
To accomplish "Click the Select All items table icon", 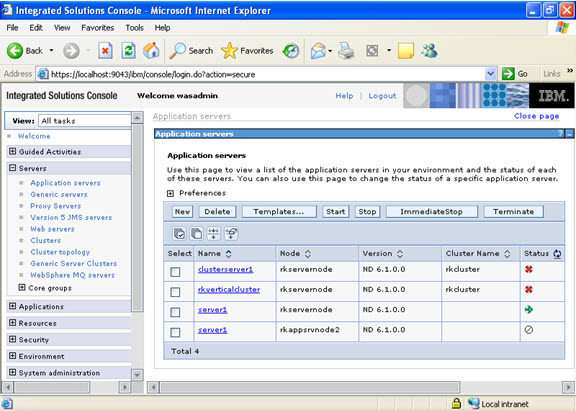I will click(x=179, y=233).
